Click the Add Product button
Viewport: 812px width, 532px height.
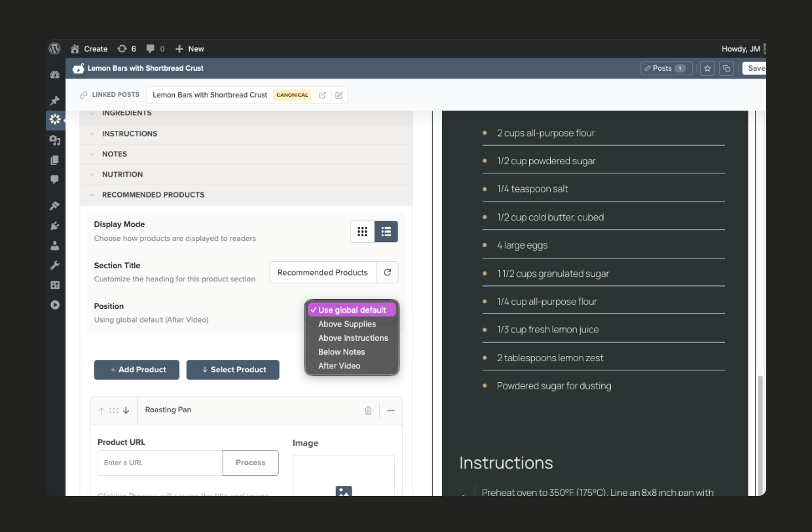pyautogui.click(x=136, y=370)
